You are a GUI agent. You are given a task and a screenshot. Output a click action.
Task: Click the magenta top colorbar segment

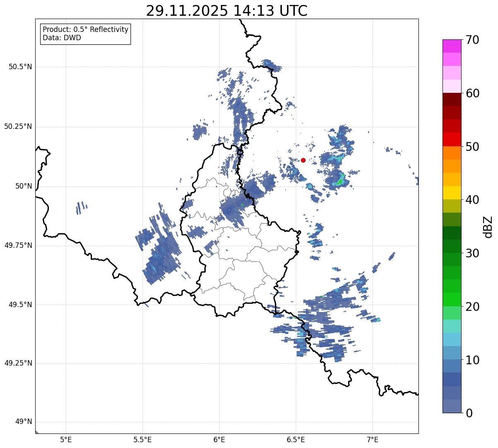[x=452, y=46]
